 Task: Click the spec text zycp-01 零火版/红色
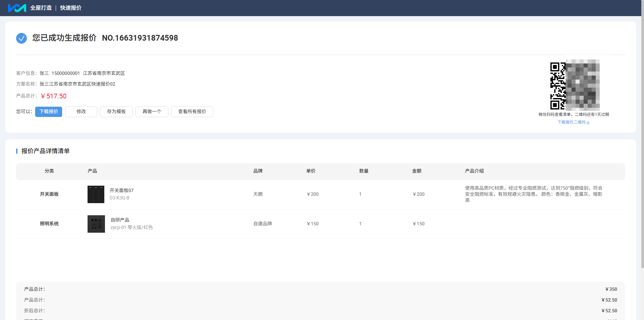132,227
